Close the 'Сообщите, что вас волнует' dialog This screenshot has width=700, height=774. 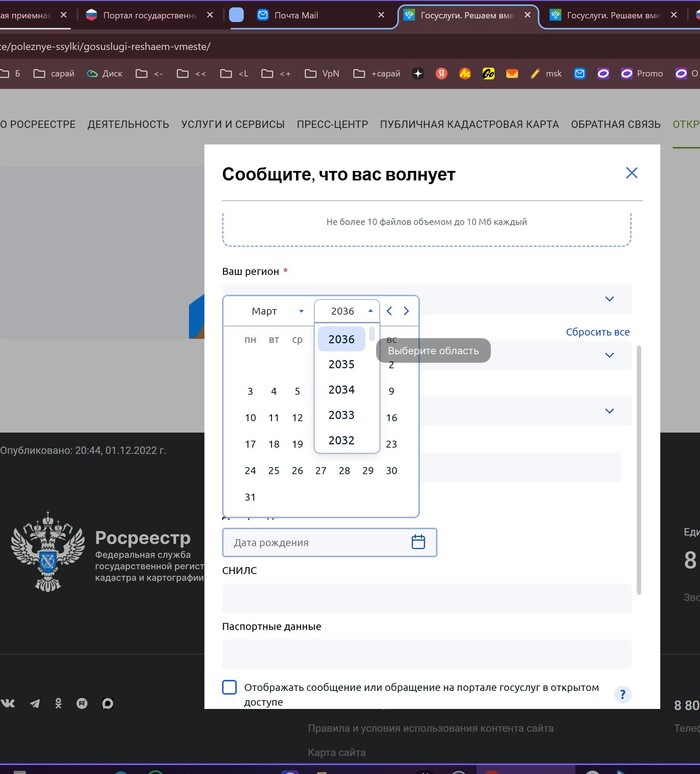point(631,173)
